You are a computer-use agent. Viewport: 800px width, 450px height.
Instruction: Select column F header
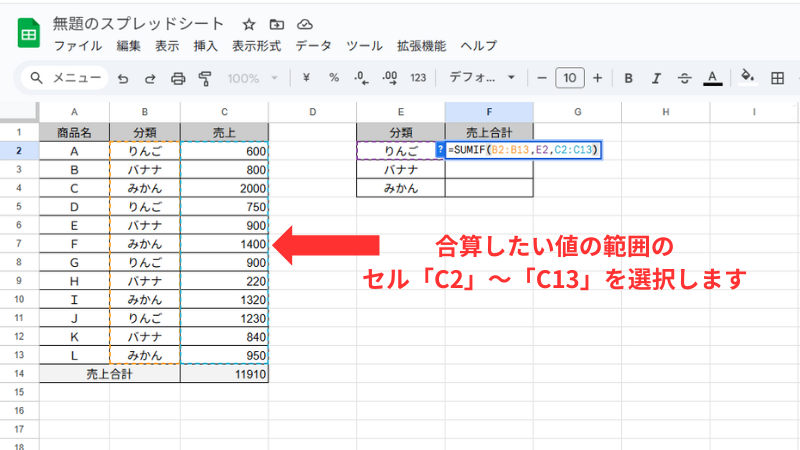tap(489, 112)
